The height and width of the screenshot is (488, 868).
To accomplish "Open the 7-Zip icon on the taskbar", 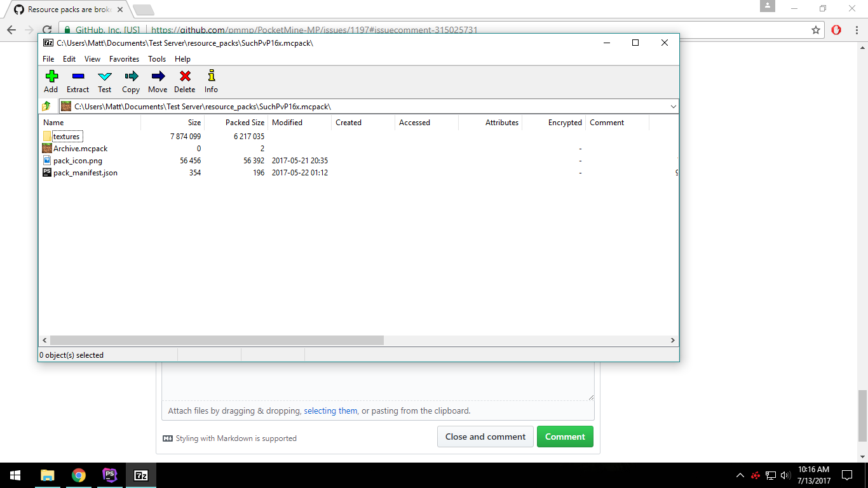I will pos(140,475).
